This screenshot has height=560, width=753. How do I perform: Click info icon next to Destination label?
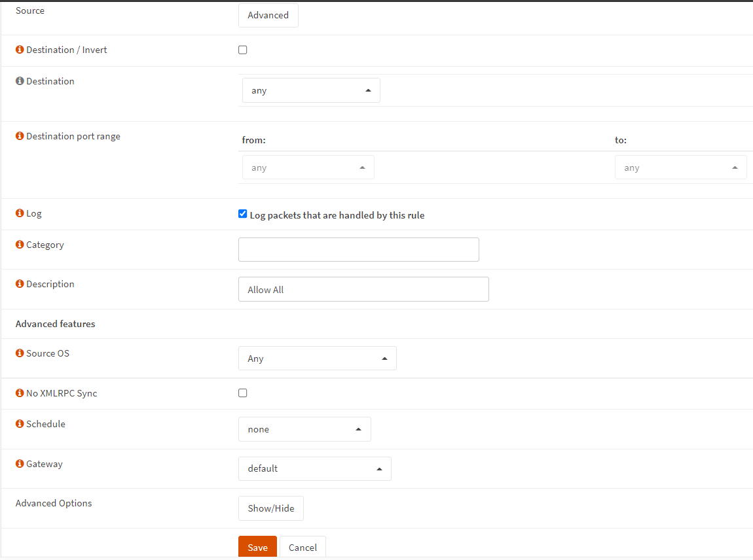point(20,81)
